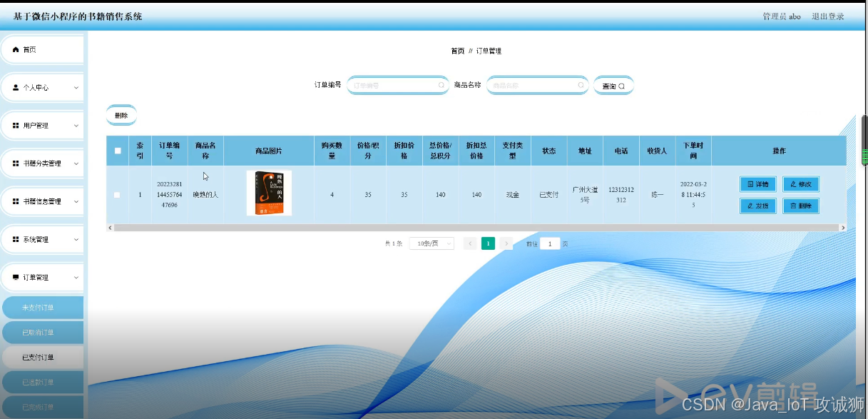Screen dimensions: 868x419
Task: Open 已退款订单 submenu item
Action: click(43, 382)
